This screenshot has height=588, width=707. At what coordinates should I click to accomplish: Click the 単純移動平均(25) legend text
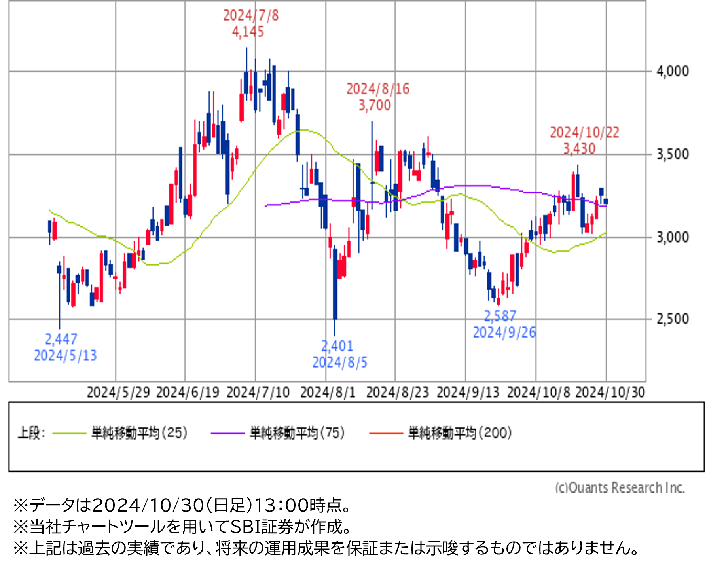pyautogui.click(x=139, y=433)
